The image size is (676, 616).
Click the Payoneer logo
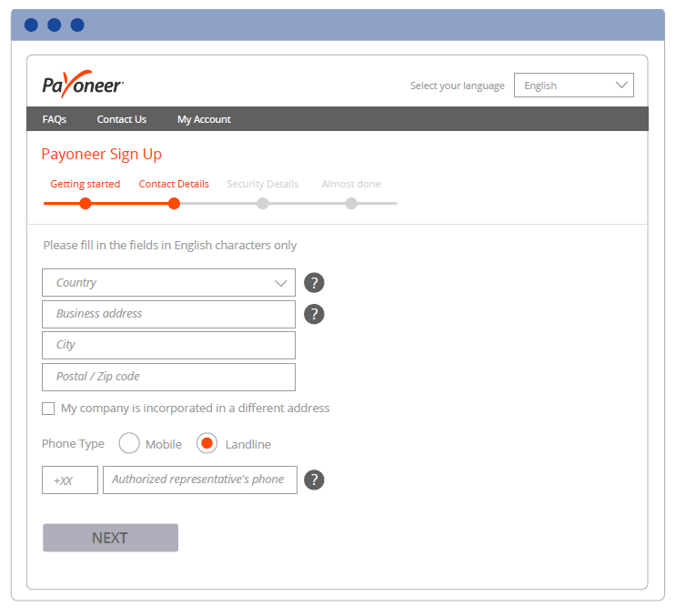pos(83,84)
